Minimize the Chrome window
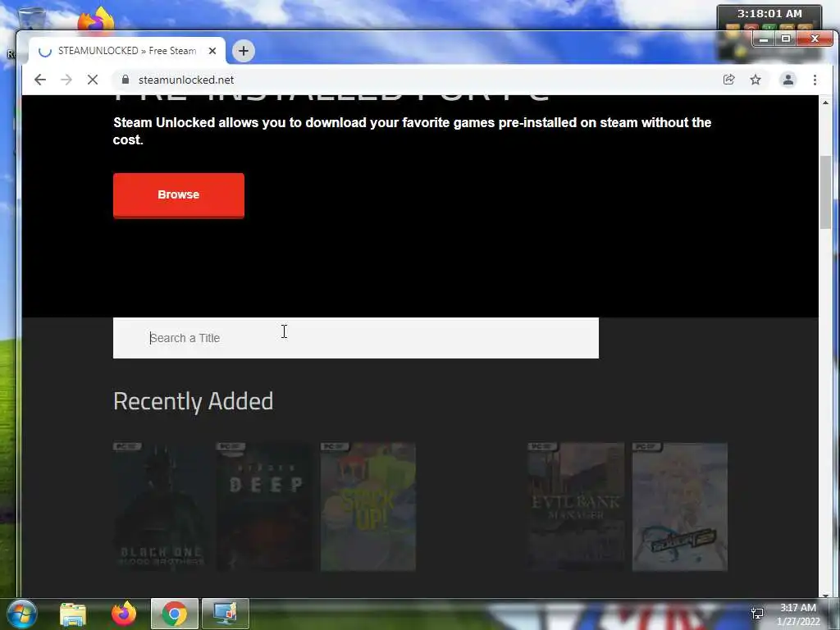 764,39
